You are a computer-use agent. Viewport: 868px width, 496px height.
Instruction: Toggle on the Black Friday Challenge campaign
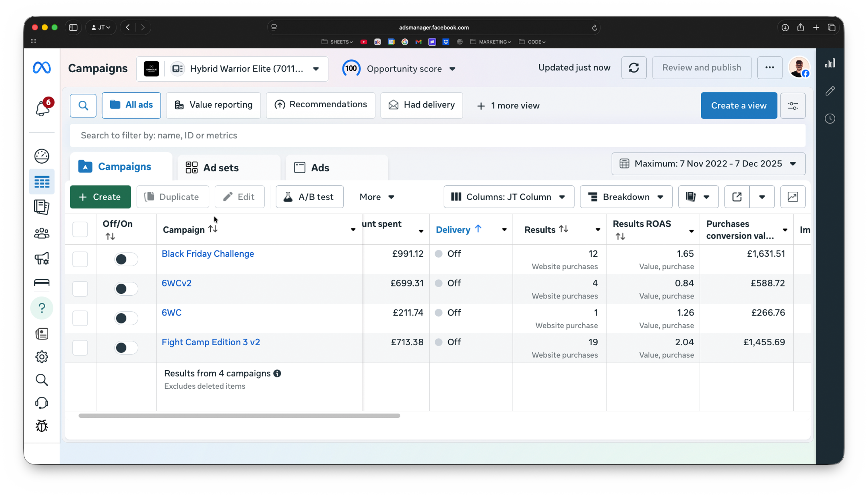coord(126,259)
